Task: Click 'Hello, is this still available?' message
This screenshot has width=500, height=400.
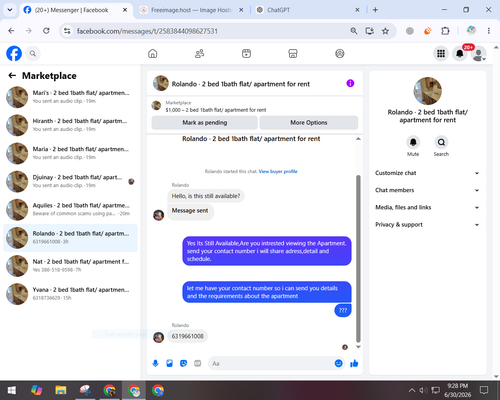Action: pos(206,196)
